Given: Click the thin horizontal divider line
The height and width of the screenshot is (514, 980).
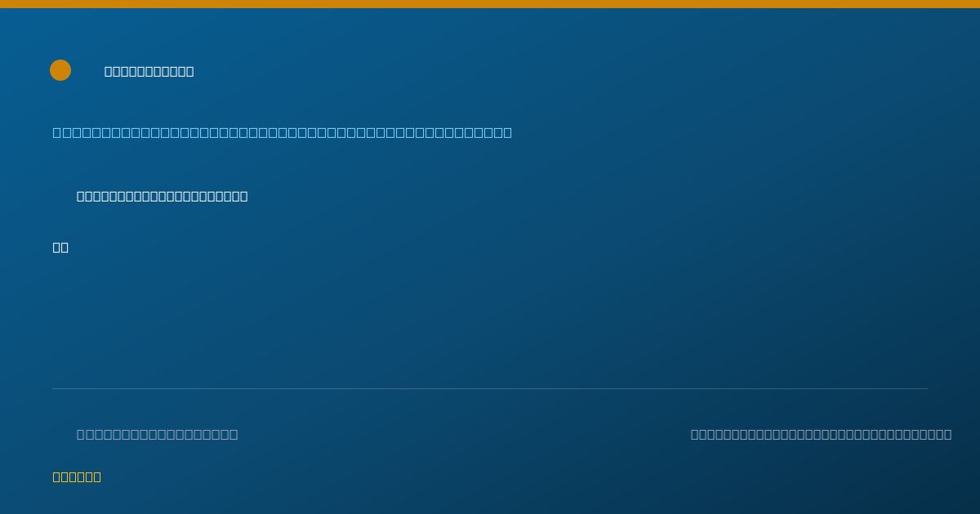Looking at the screenshot, I should (x=490, y=388).
